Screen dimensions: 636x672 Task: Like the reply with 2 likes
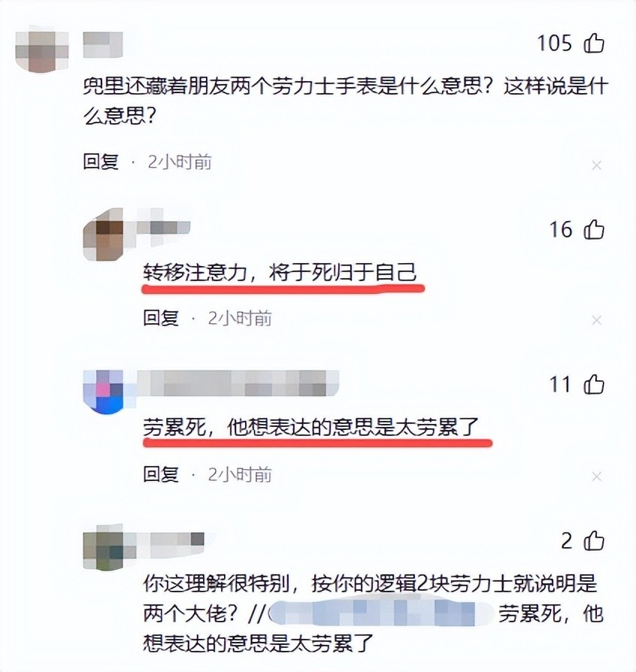(x=594, y=540)
